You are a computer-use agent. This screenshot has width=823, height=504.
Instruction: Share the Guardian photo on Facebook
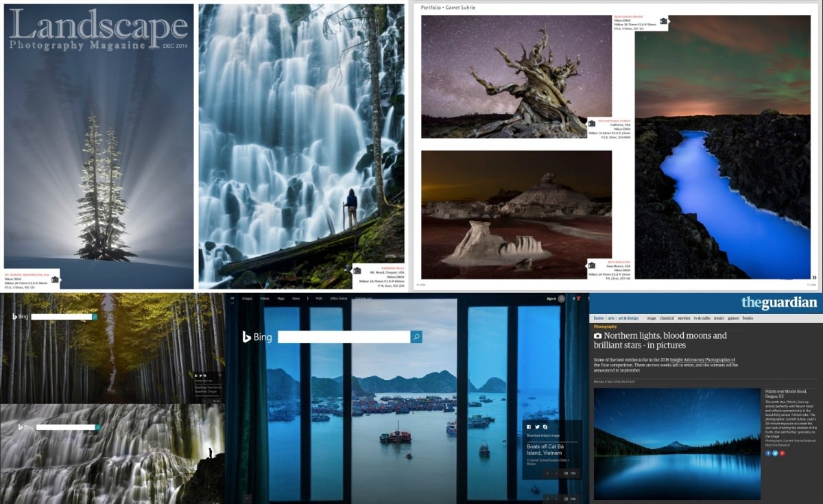768,453
